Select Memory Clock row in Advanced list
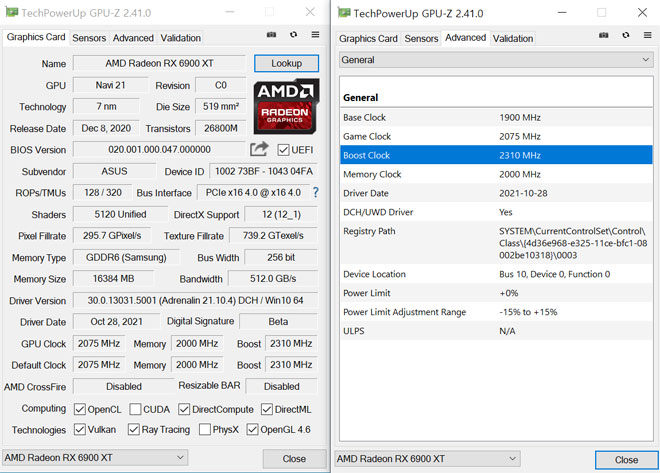Screen dimensions: 660x473 point(496,174)
